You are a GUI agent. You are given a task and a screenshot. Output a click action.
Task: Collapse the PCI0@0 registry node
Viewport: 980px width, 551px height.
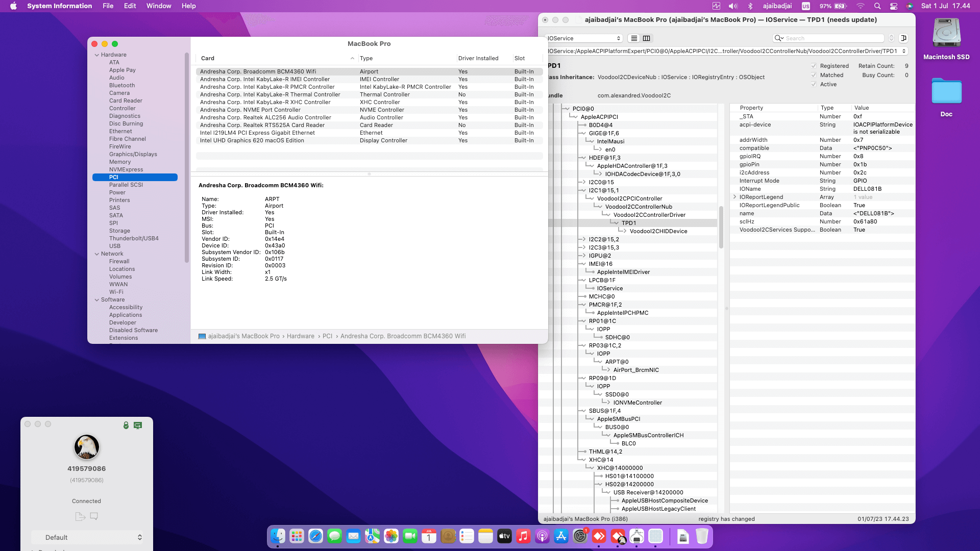coord(567,109)
